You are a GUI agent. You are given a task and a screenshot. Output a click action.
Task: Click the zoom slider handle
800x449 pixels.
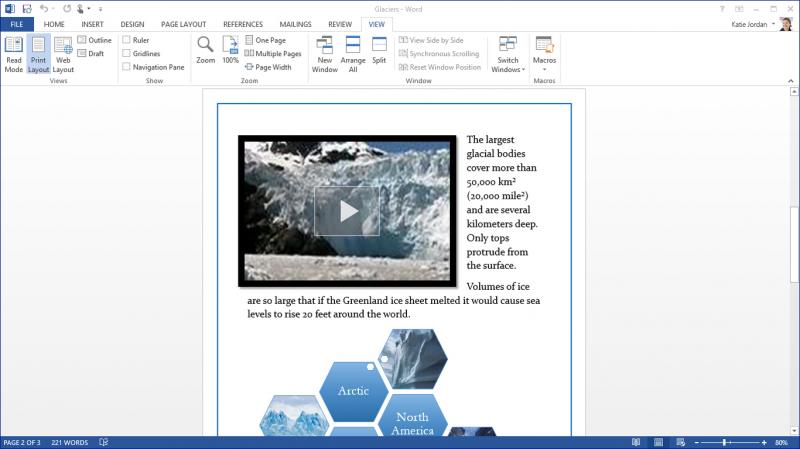coord(724,442)
